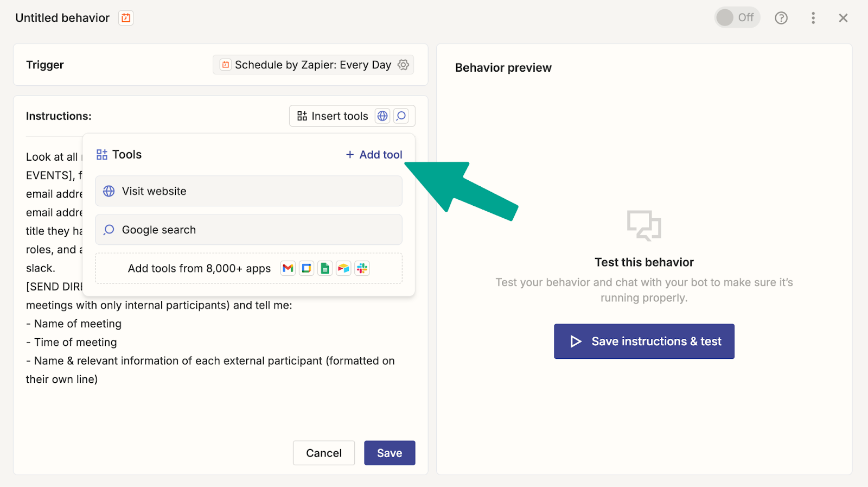868x487 pixels.
Task: Click the instruction line 'Name of meeting'
Action: tap(74, 324)
